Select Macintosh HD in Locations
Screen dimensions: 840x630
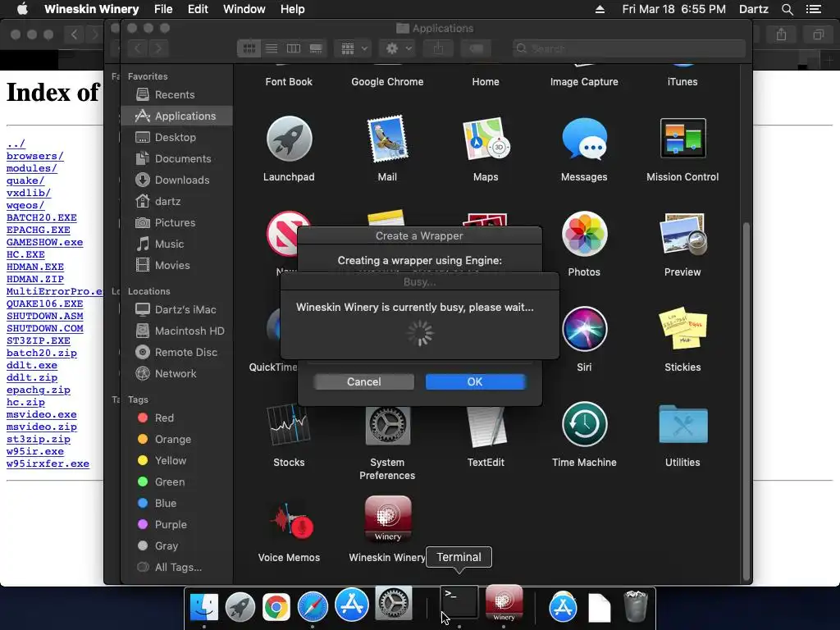pyautogui.click(x=177, y=331)
